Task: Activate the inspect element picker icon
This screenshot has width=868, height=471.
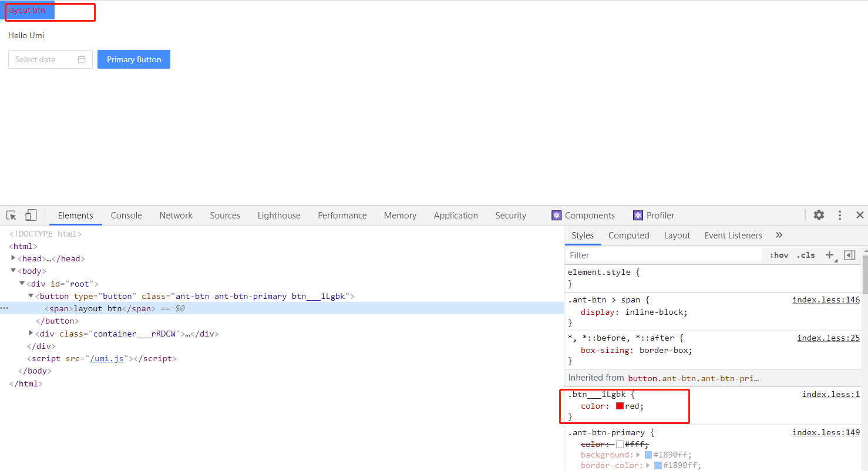Action: (x=11, y=216)
